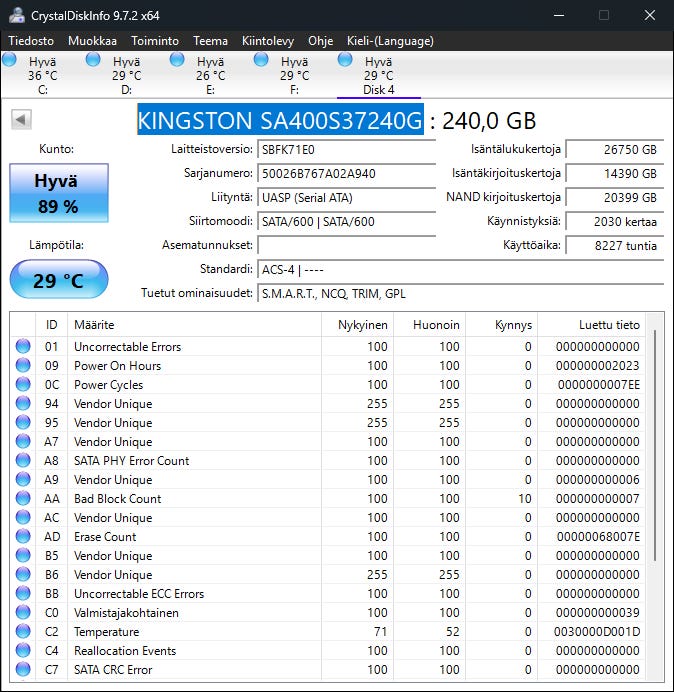Click the previous disk arrow button

click(x=20, y=120)
